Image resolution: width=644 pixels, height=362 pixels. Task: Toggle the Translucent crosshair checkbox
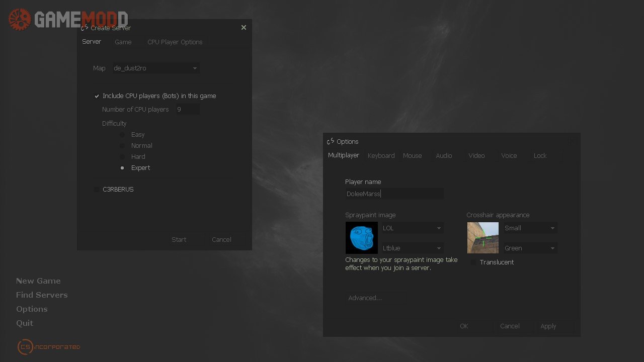pyautogui.click(x=473, y=262)
